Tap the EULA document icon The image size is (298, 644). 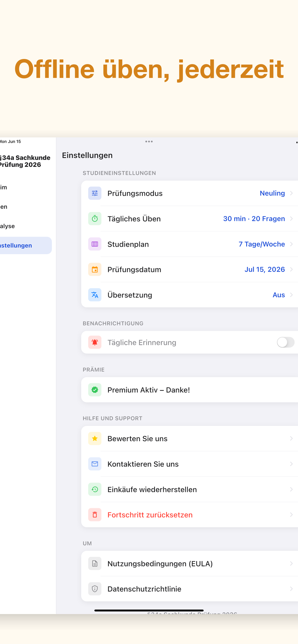95,563
